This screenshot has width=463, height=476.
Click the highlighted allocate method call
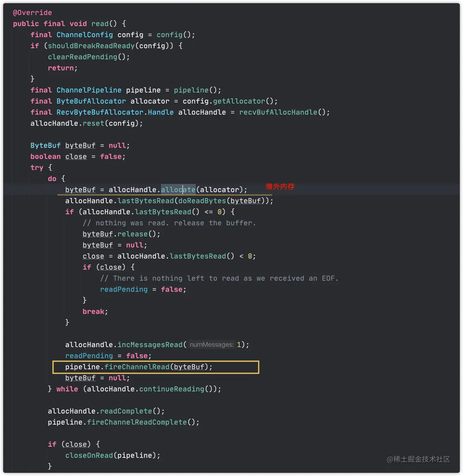pos(178,190)
